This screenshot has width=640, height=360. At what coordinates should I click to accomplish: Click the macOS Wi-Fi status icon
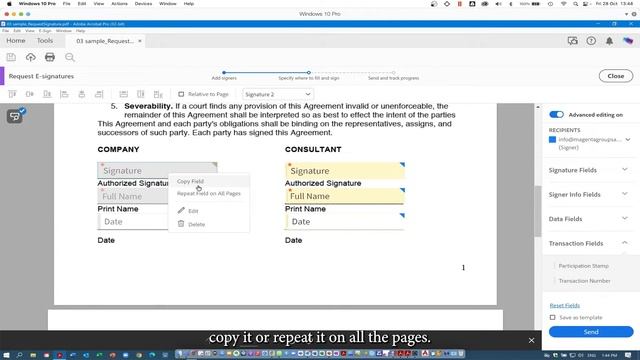click(x=564, y=4)
